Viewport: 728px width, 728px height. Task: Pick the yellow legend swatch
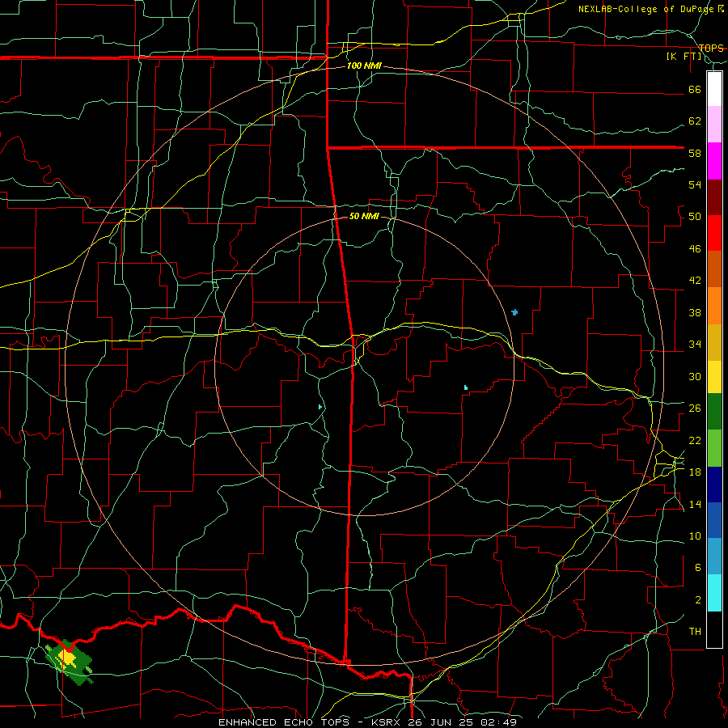click(714, 377)
